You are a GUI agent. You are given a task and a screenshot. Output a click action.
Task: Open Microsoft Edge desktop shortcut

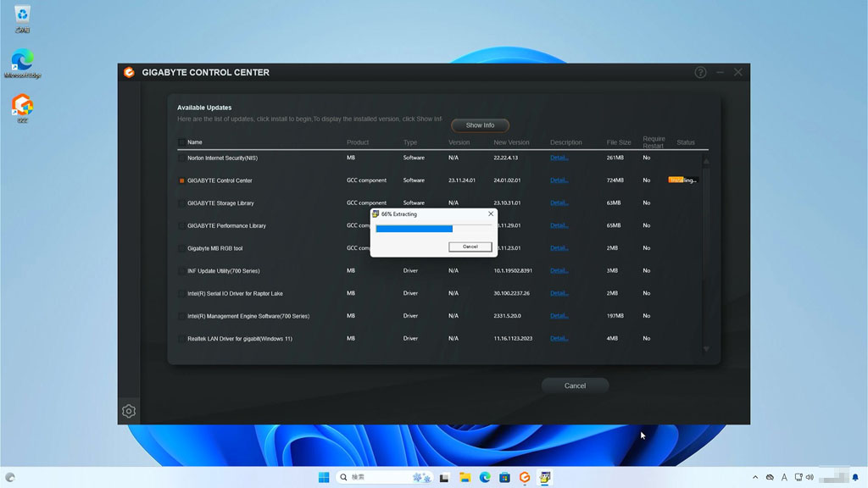click(x=22, y=61)
